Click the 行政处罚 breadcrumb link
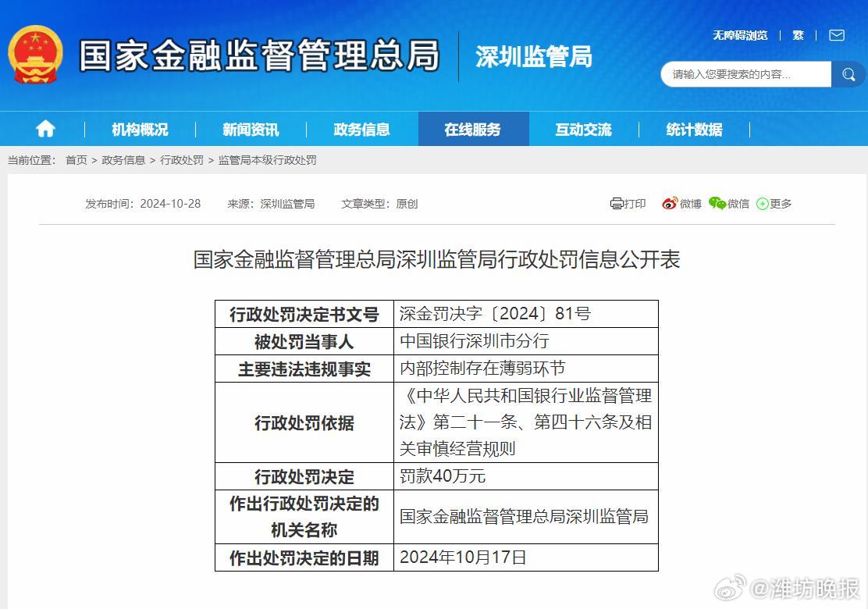This screenshot has height=609, width=868. click(x=182, y=160)
